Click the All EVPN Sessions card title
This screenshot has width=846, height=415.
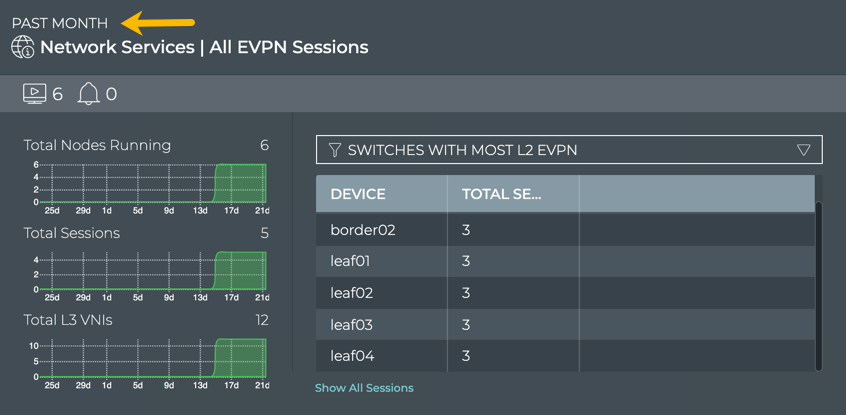[x=204, y=47]
